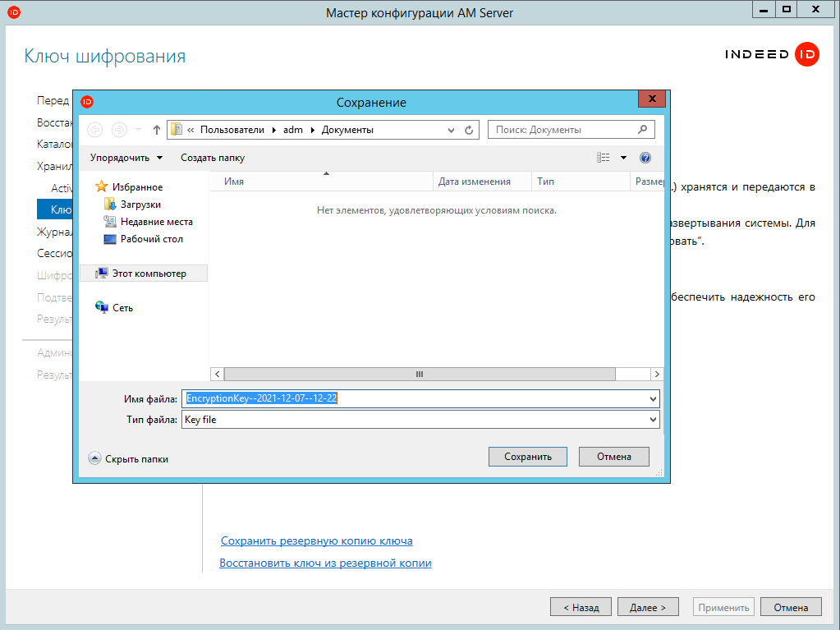The height and width of the screenshot is (630, 840).
Task: Click the view mode icon
Action: click(x=604, y=158)
